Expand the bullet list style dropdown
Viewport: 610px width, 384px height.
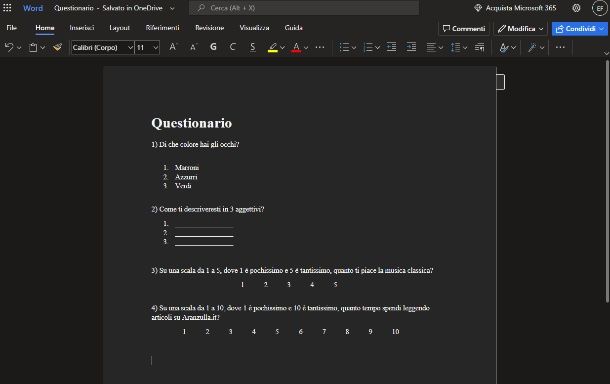354,48
